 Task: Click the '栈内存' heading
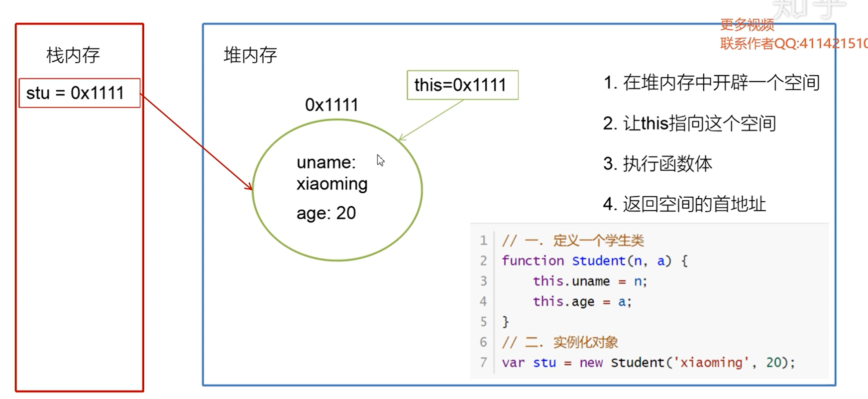(x=73, y=55)
